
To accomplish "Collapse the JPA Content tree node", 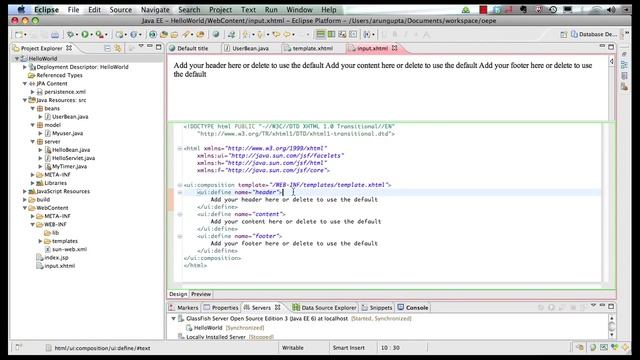I will [24, 83].
